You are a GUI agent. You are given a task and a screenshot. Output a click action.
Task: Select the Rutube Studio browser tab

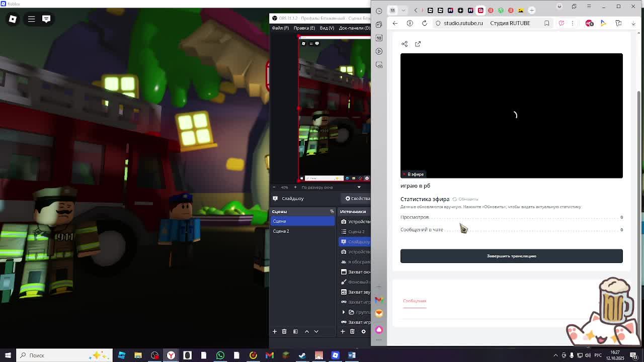pyautogui.click(x=480, y=10)
